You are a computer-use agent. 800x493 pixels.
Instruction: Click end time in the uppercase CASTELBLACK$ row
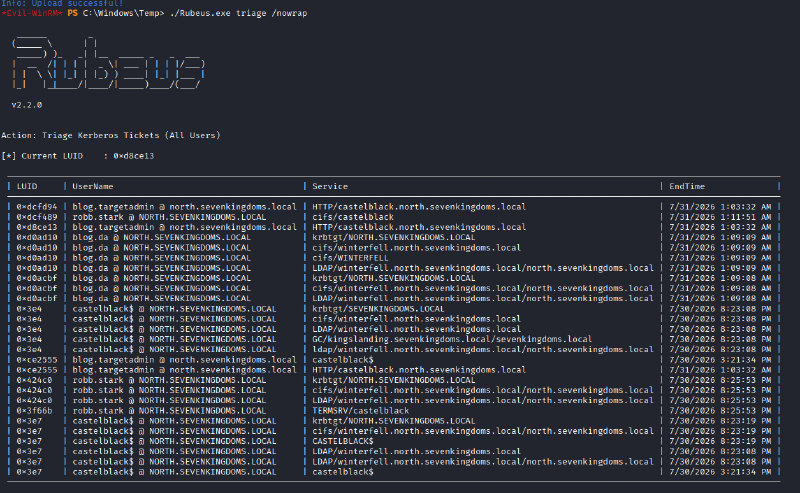point(720,441)
